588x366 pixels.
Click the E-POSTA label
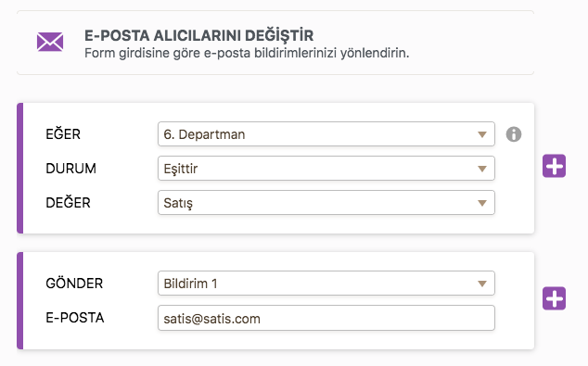74,318
